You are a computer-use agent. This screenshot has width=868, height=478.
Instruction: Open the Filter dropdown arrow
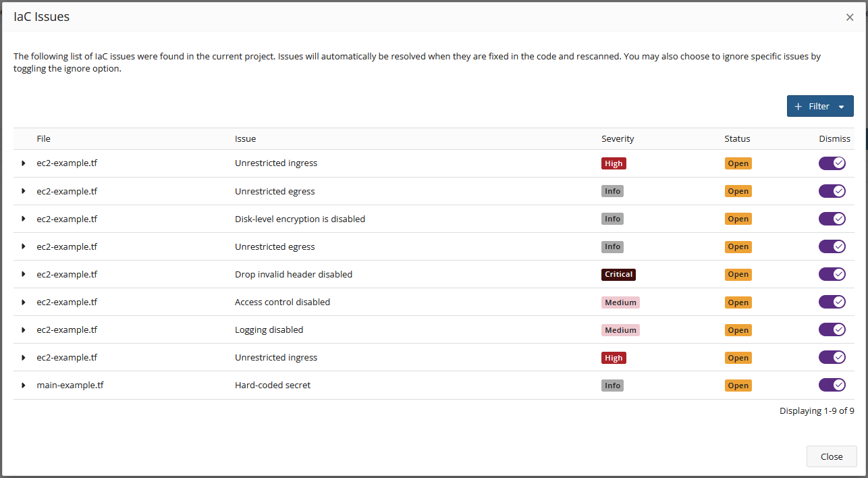point(841,107)
